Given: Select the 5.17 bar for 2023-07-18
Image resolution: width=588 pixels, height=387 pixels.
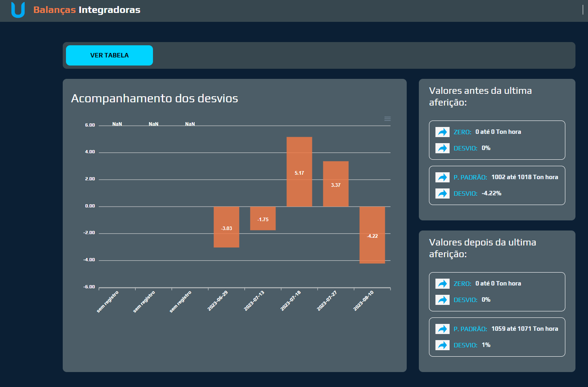Looking at the screenshot, I should [x=299, y=172].
